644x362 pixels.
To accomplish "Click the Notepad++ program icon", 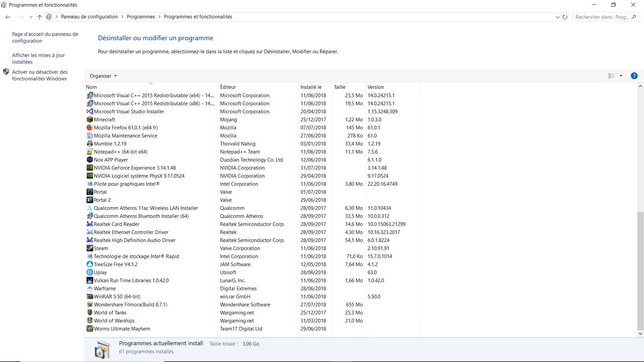I will [x=90, y=152].
